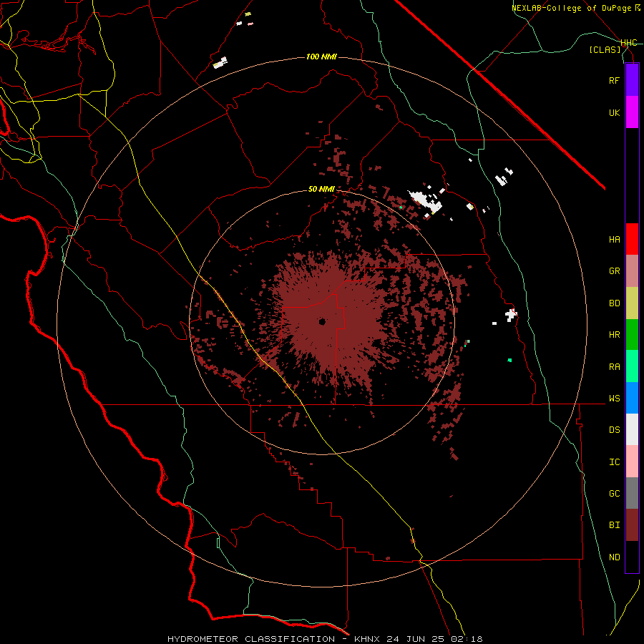Click the IC pink legend swatch
Viewport: 644px width, 644px height.
coord(632,462)
